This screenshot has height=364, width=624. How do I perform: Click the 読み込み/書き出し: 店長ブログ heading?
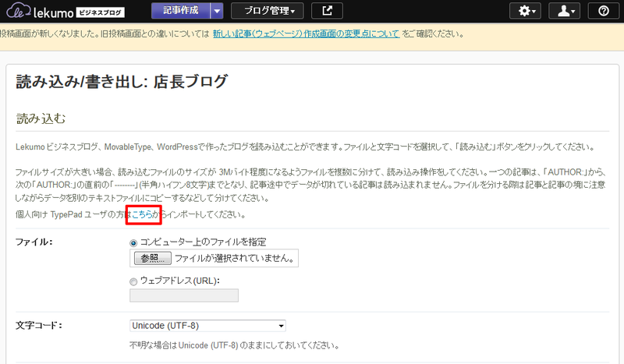point(122,82)
